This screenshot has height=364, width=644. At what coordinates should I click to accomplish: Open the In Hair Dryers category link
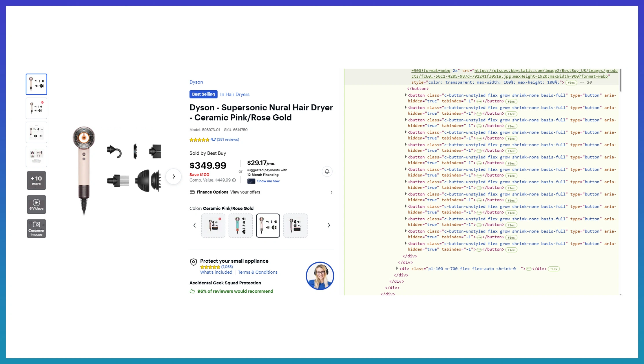point(235,94)
